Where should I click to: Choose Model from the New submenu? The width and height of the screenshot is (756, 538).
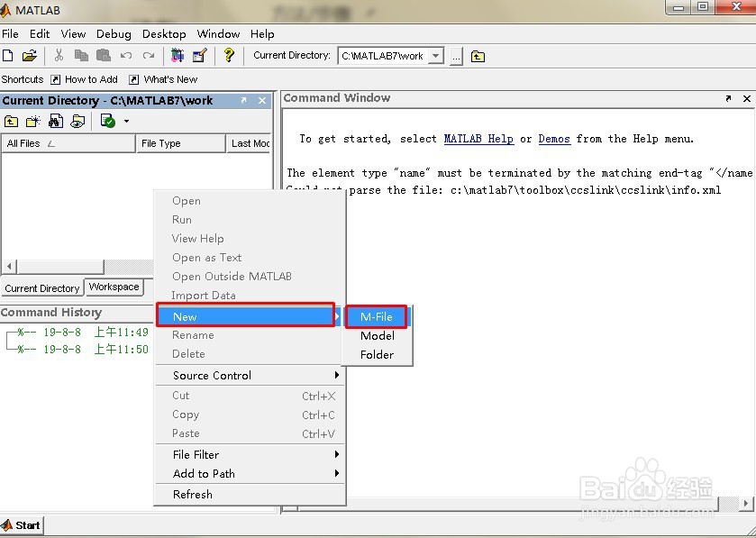(x=377, y=336)
